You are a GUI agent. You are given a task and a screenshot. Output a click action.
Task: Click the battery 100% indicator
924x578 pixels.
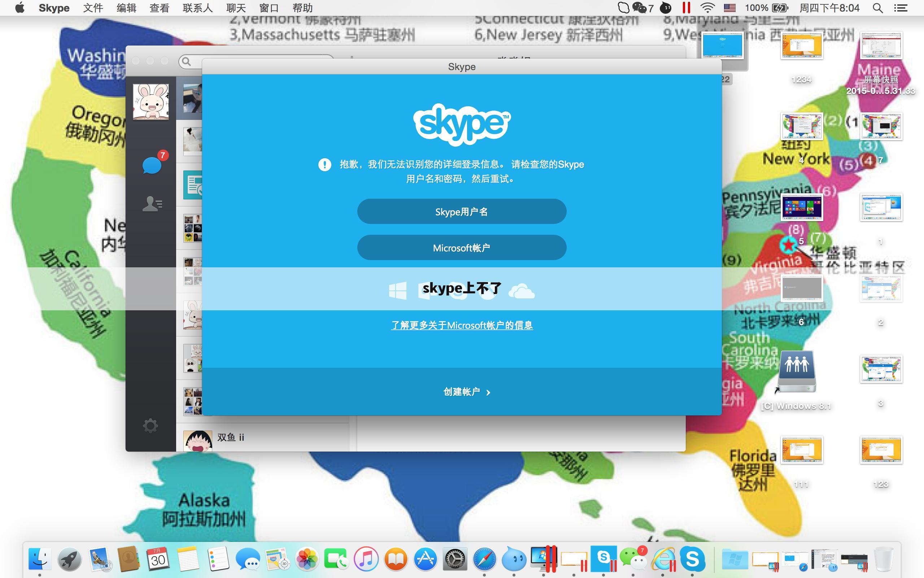click(x=766, y=8)
